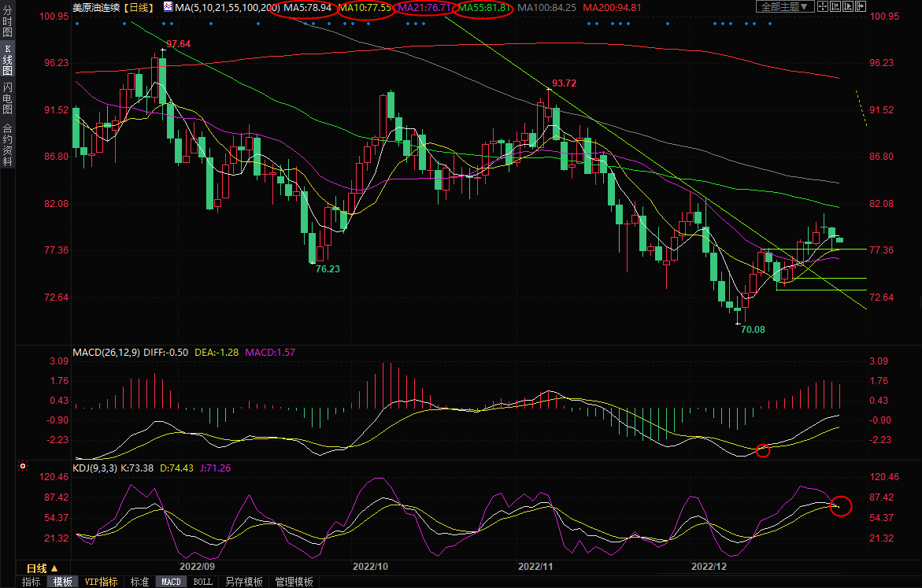Click the MA200:94.81 red legend label

(612, 7)
